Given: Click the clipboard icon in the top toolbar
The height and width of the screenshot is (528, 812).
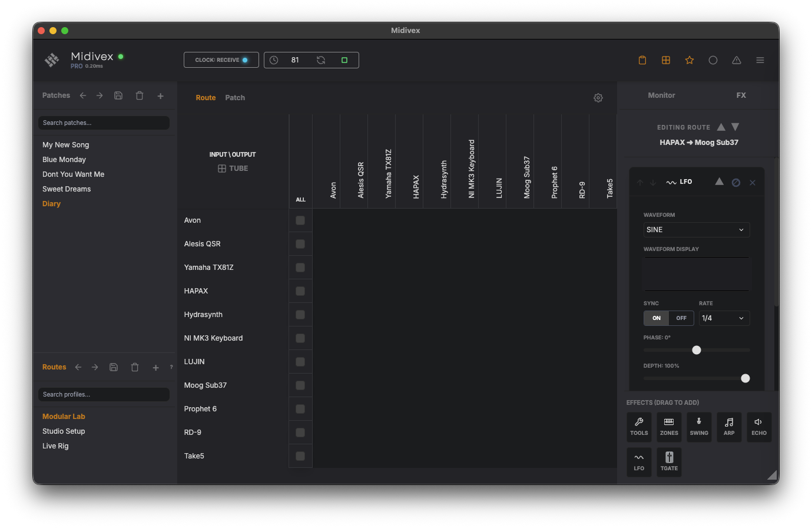Looking at the screenshot, I should pos(642,60).
